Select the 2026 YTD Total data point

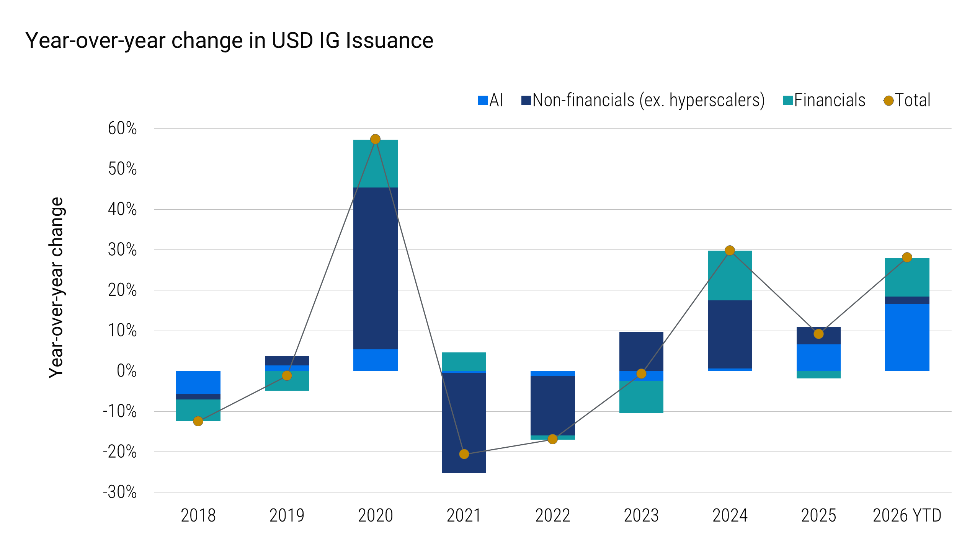click(907, 258)
